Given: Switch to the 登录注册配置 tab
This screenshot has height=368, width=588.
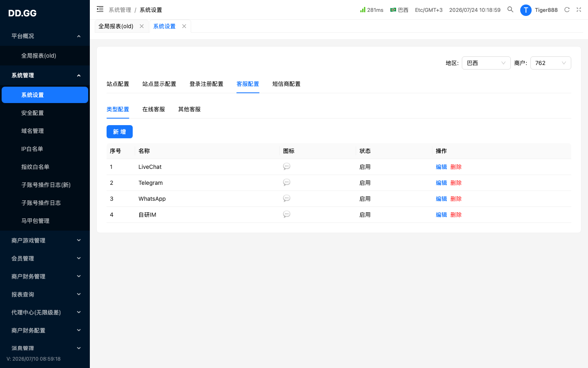Looking at the screenshot, I should point(206,84).
